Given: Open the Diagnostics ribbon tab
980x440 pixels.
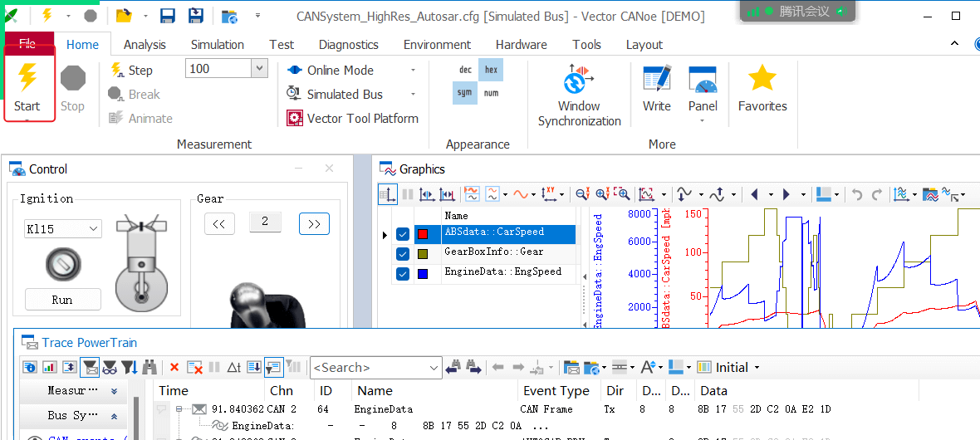Looking at the screenshot, I should 349,44.
